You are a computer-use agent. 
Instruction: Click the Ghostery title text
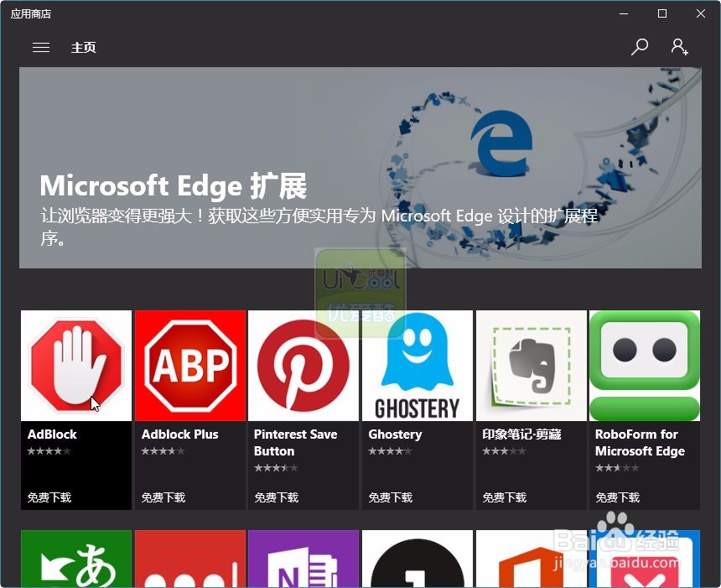[x=395, y=434]
